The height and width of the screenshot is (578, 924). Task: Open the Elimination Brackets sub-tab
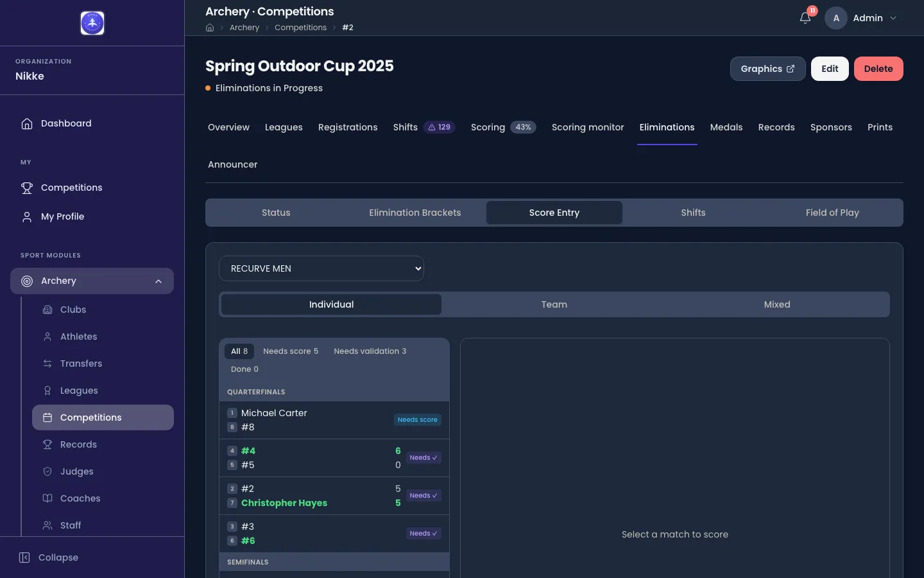click(x=415, y=213)
